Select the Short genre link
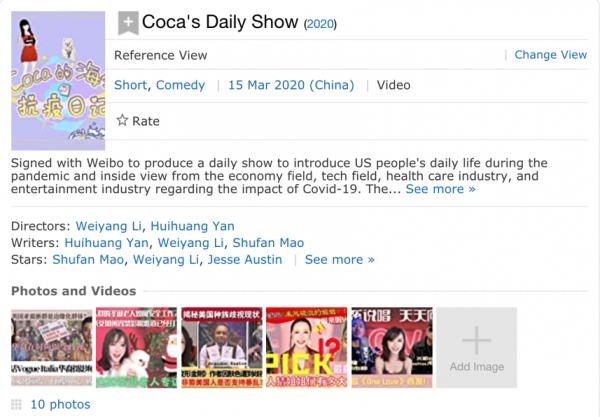Screen dimensions: 600x417 click(x=130, y=85)
